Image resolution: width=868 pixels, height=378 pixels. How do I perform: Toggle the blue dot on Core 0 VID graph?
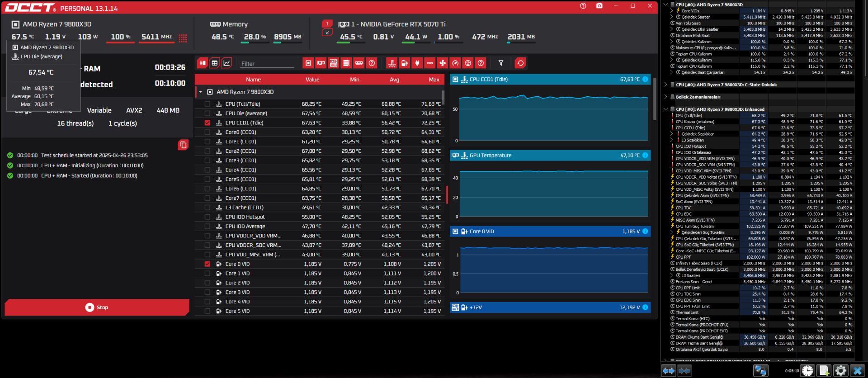(645, 232)
